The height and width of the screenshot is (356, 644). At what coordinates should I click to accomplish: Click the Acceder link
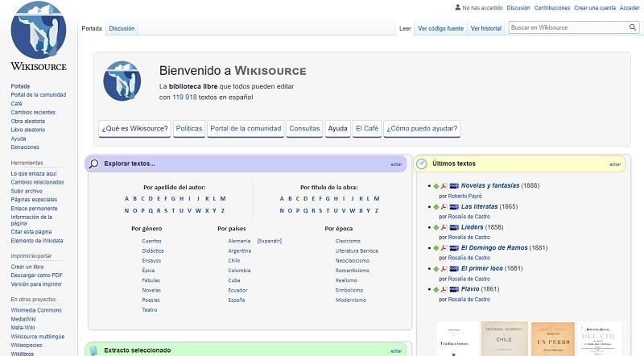click(x=630, y=8)
